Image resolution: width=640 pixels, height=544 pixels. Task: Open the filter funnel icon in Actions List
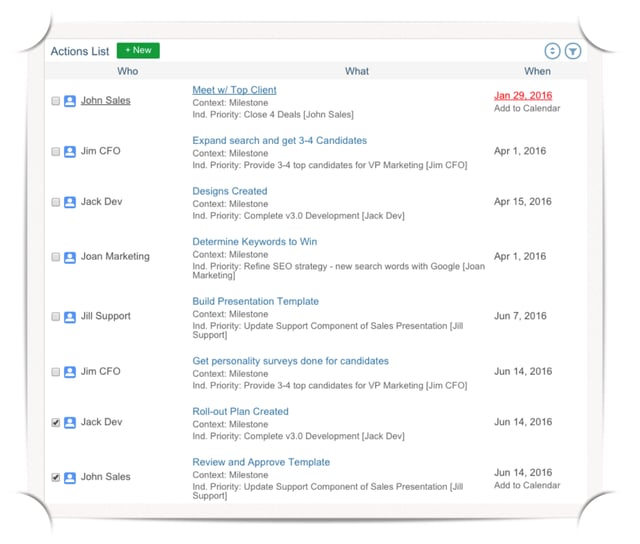(x=573, y=51)
